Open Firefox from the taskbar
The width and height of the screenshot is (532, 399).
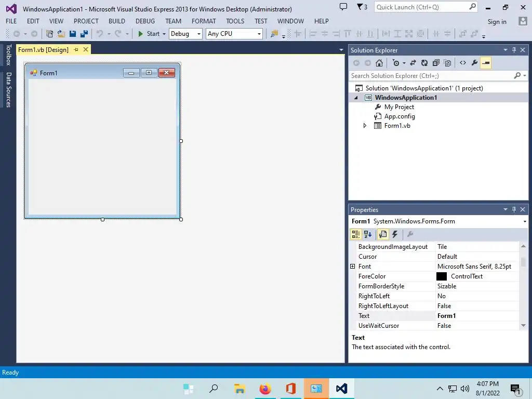pyautogui.click(x=265, y=389)
